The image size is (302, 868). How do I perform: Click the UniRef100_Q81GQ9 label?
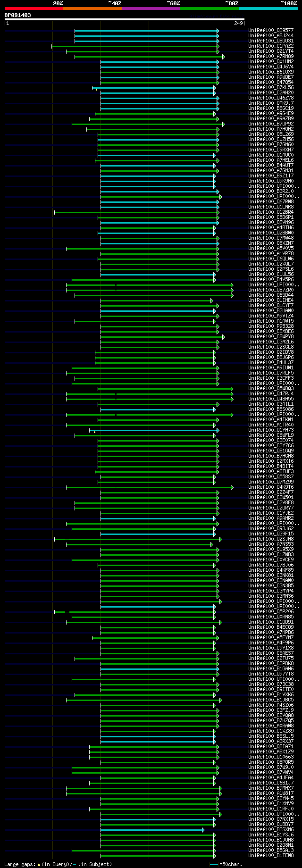coord(271,451)
